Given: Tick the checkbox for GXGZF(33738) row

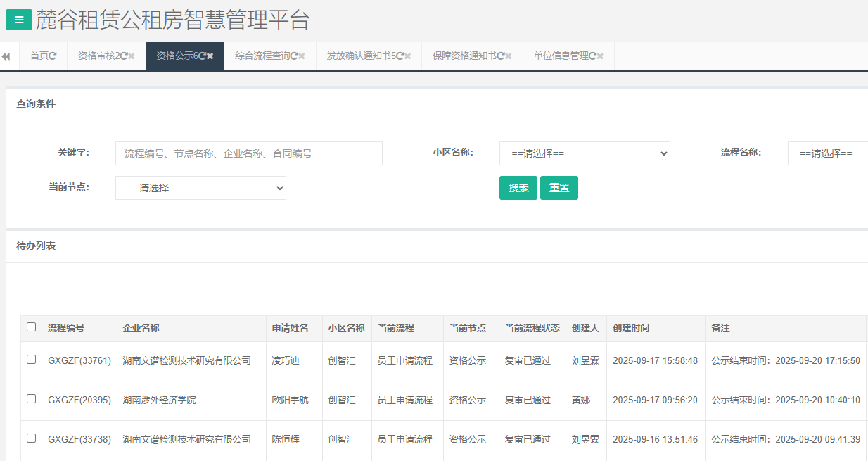Looking at the screenshot, I should [31, 438].
